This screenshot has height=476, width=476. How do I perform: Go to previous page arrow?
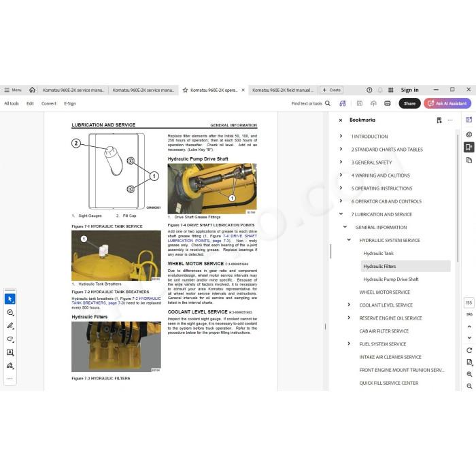469,326
